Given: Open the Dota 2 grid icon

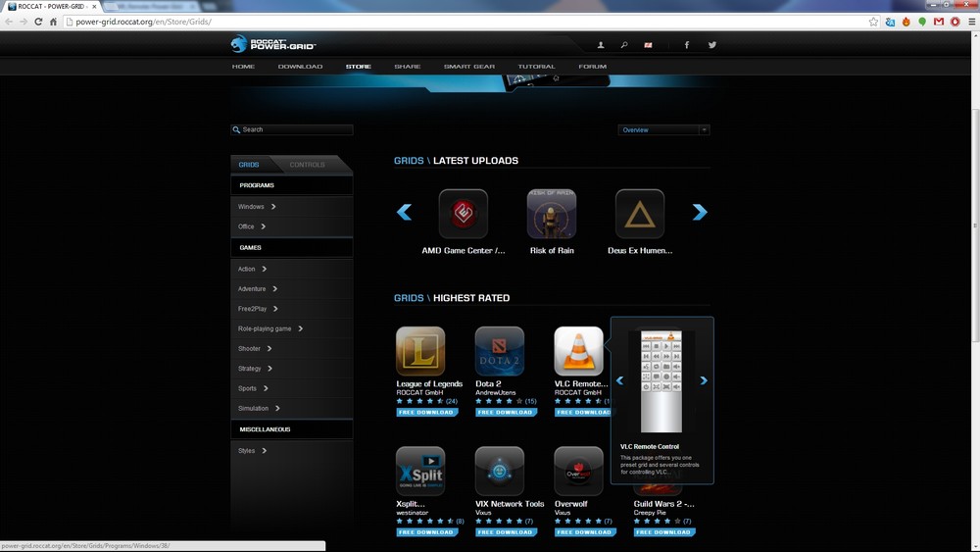Looking at the screenshot, I should (x=500, y=351).
